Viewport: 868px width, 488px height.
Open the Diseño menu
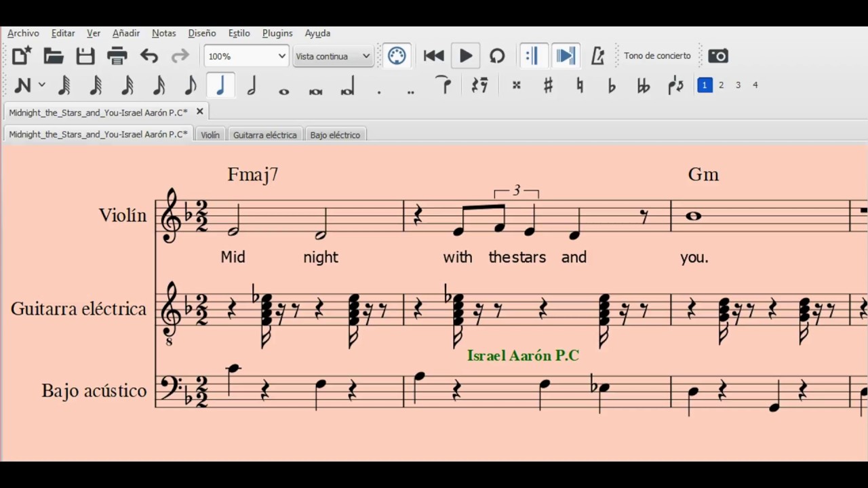(x=202, y=33)
